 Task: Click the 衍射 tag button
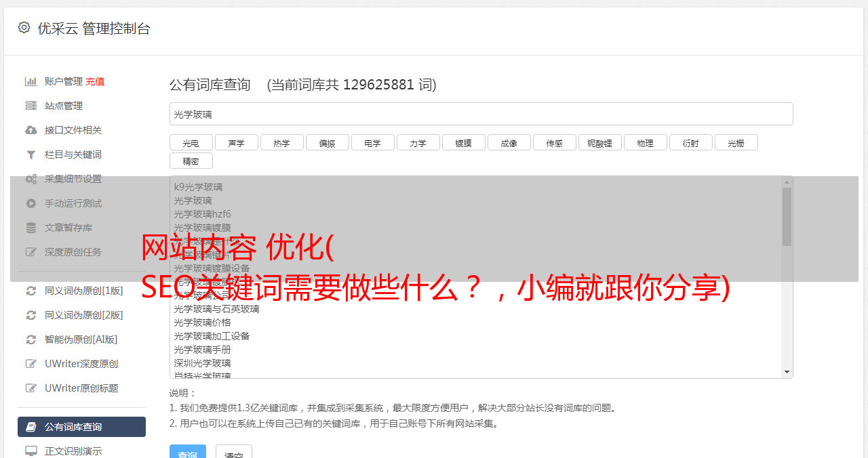[690, 142]
